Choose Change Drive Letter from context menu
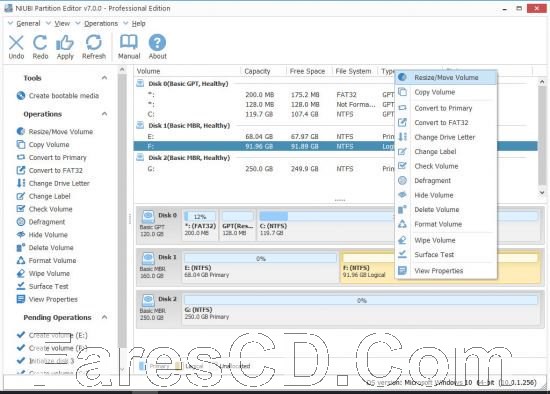 [446, 137]
